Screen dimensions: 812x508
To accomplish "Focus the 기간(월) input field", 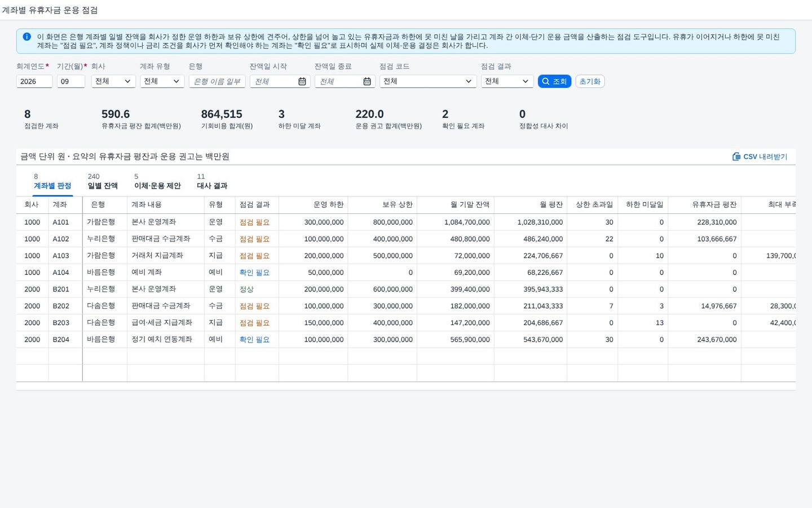I will [x=71, y=81].
